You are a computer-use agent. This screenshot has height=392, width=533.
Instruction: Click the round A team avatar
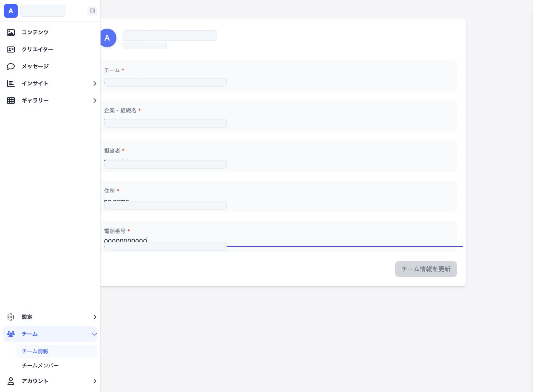tap(108, 38)
